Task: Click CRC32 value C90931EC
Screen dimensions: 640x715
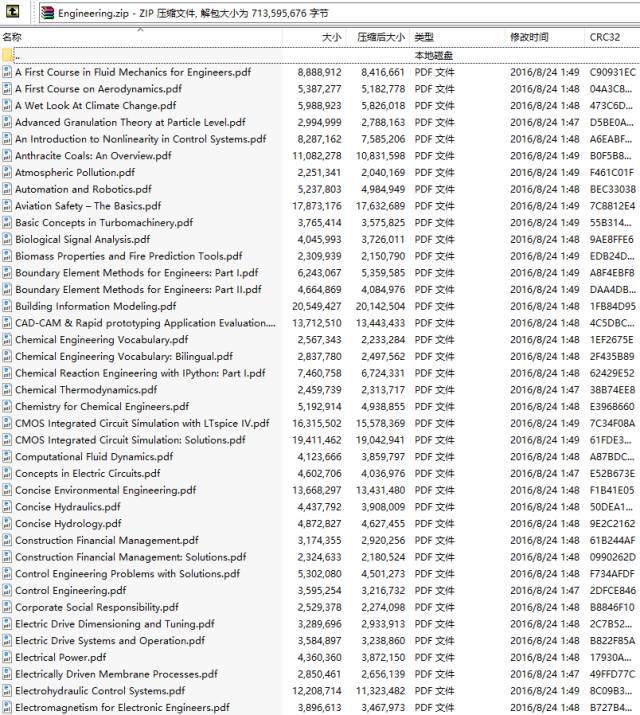Action: tap(612, 72)
